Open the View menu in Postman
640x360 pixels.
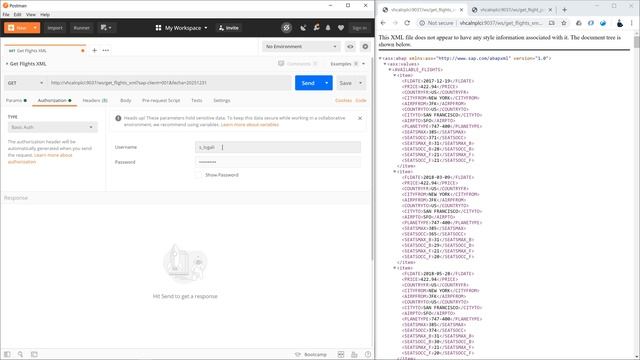pyautogui.click(x=31, y=14)
